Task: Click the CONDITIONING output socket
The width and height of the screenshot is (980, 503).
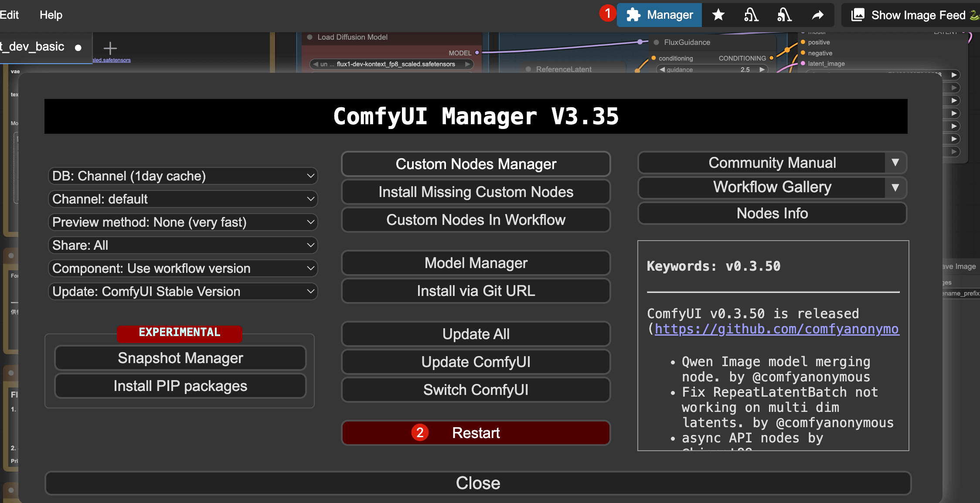Action: [771, 58]
